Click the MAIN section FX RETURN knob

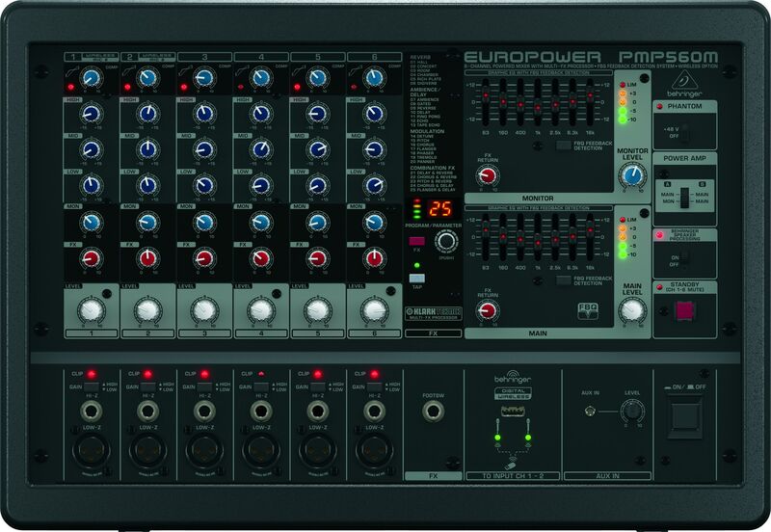click(x=488, y=310)
